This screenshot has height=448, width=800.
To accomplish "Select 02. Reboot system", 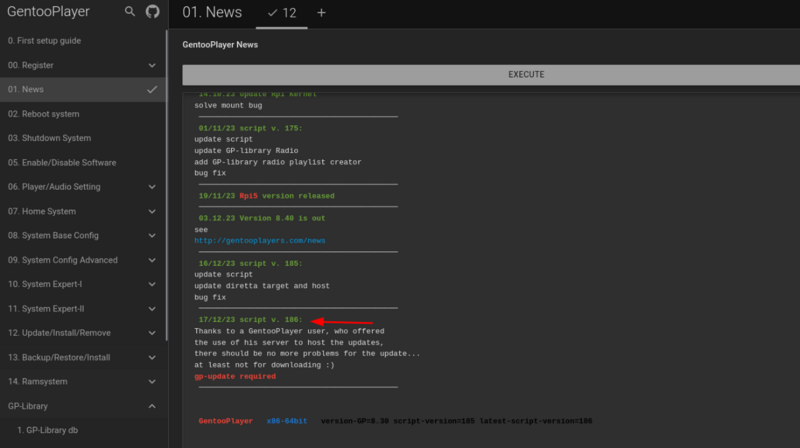I will coord(44,114).
